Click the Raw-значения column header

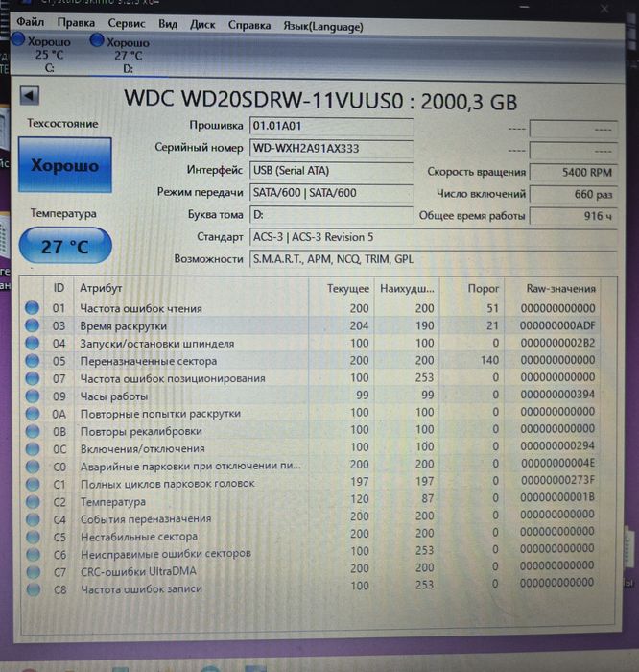(x=553, y=288)
